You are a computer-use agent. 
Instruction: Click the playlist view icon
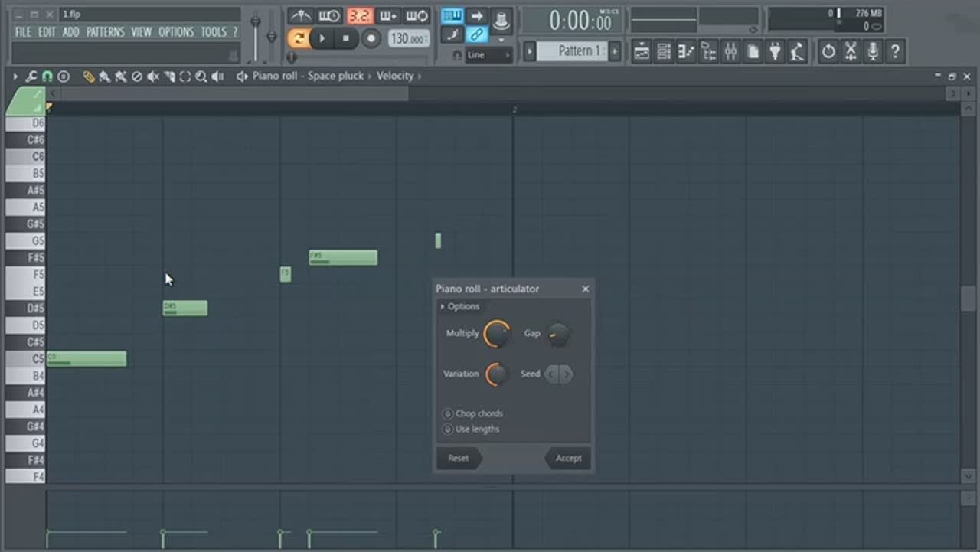pos(642,51)
